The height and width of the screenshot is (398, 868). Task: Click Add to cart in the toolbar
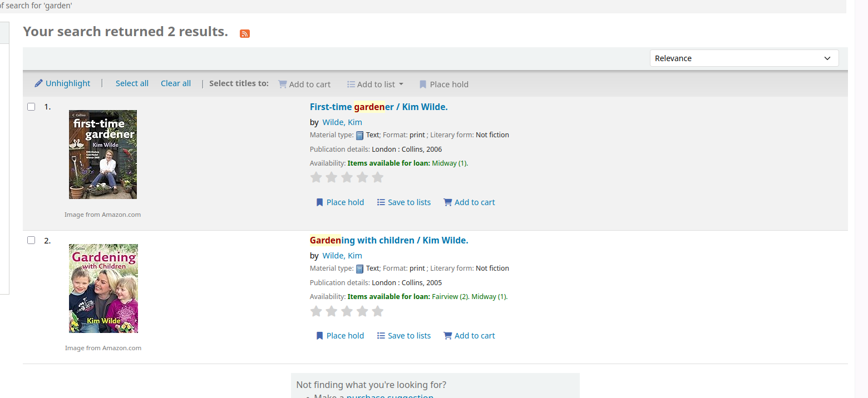point(304,84)
